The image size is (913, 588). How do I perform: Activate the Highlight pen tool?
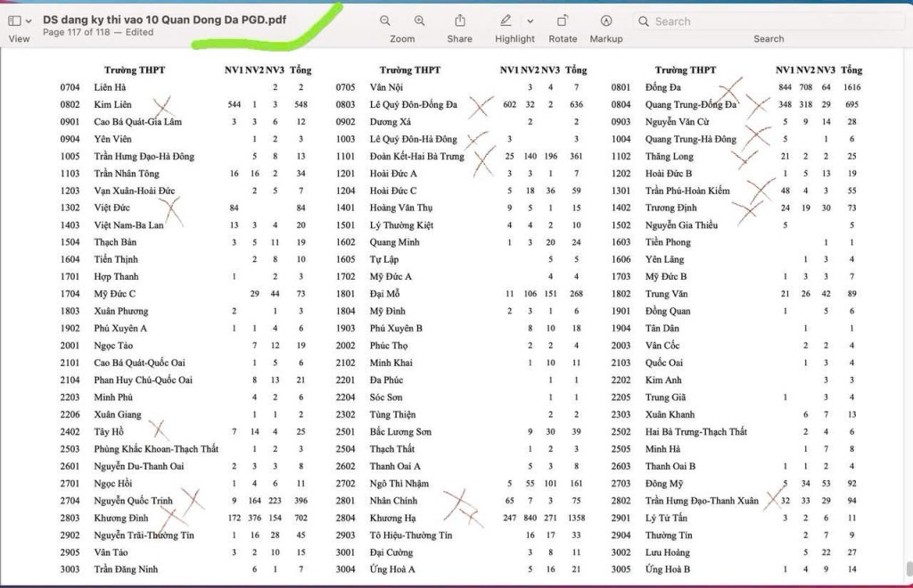506,21
